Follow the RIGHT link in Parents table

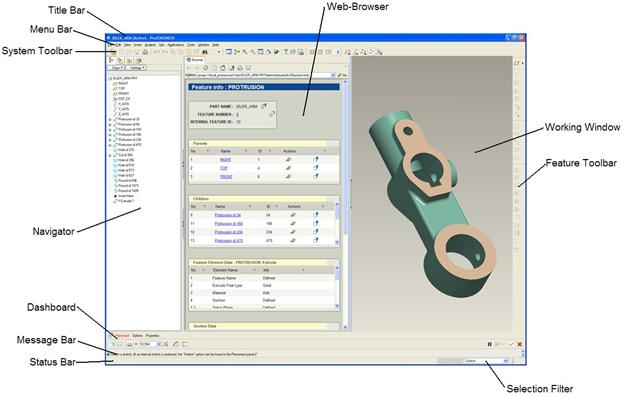[x=226, y=159]
